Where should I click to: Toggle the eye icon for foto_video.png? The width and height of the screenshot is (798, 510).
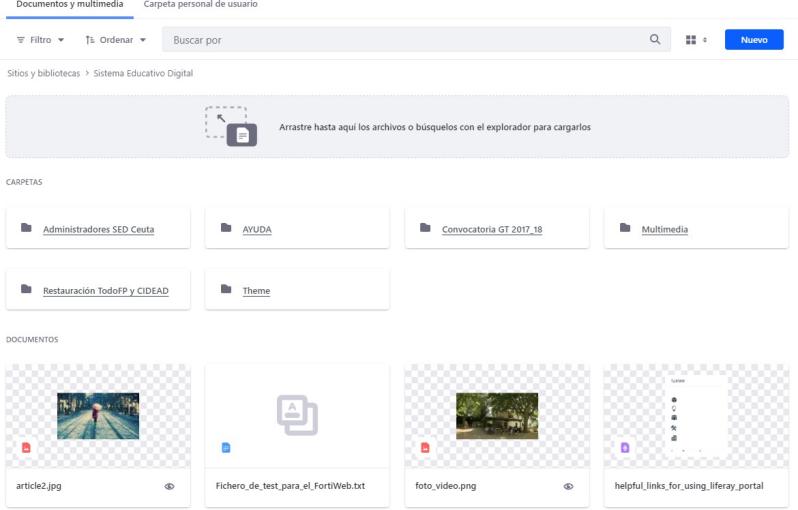point(568,486)
